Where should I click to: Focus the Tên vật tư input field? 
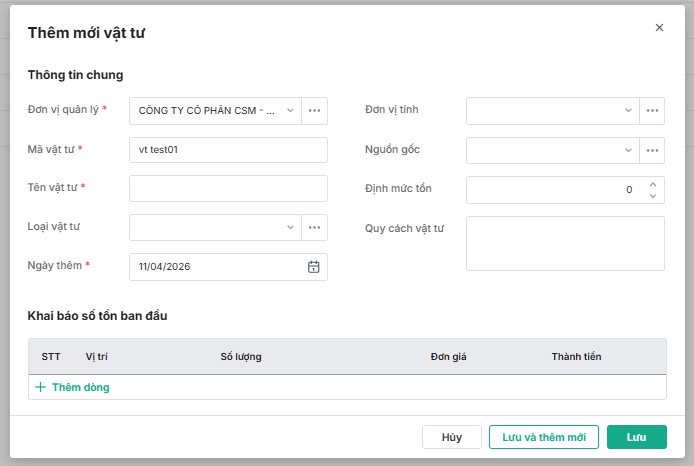228,189
